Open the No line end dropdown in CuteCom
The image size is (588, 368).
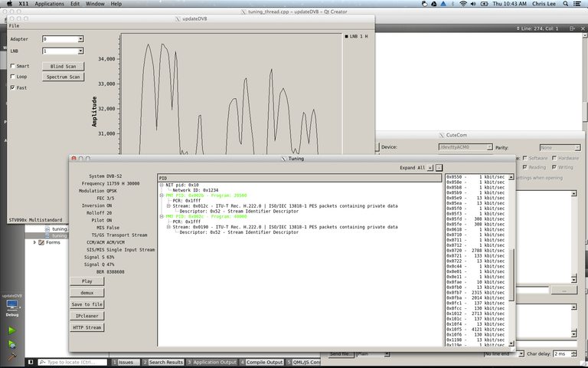point(504,353)
